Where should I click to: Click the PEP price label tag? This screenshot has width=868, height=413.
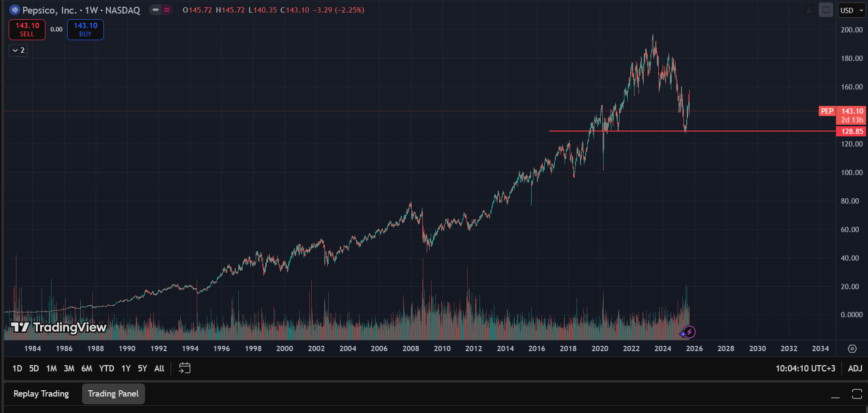827,111
